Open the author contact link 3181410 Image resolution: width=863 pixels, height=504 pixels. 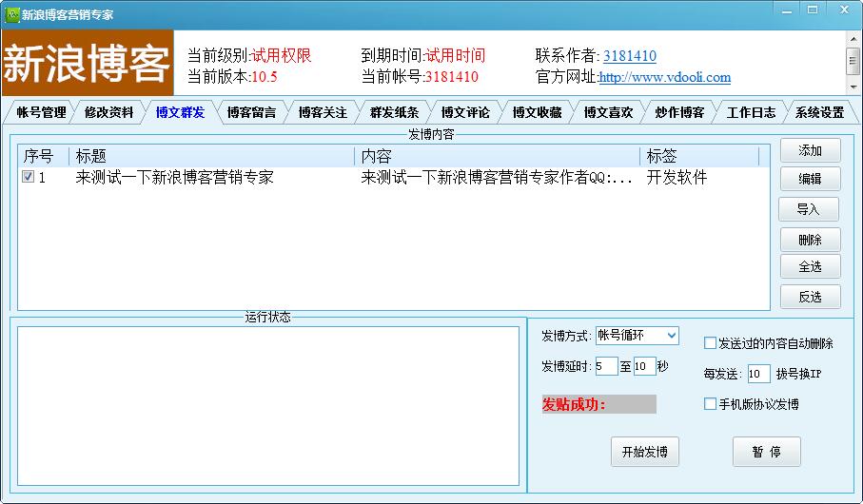[x=630, y=55]
